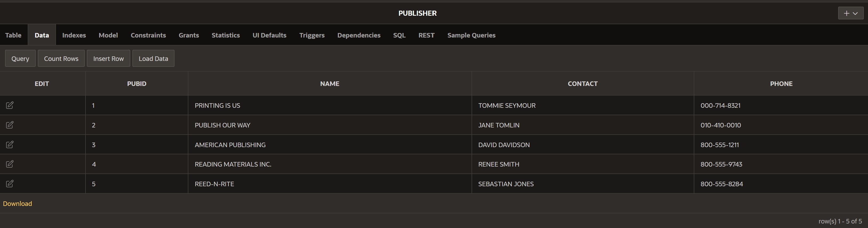Click PUBID value 2
The width and height of the screenshot is (868, 228).
pos(94,125)
